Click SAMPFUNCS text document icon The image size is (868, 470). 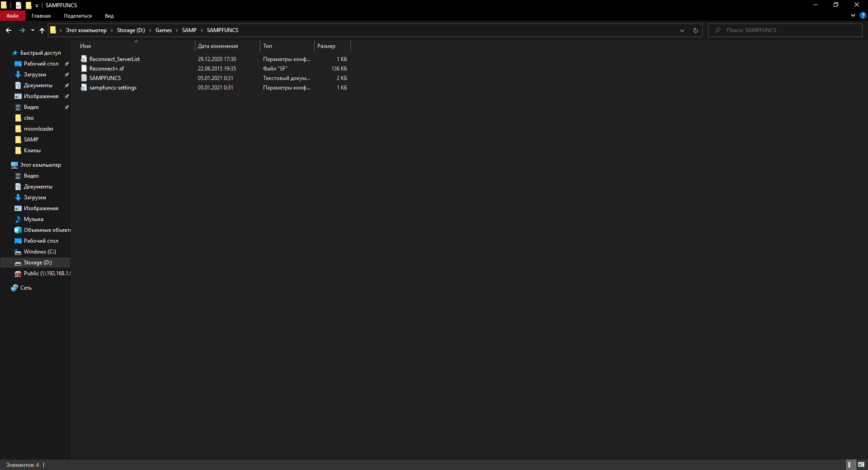point(84,78)
